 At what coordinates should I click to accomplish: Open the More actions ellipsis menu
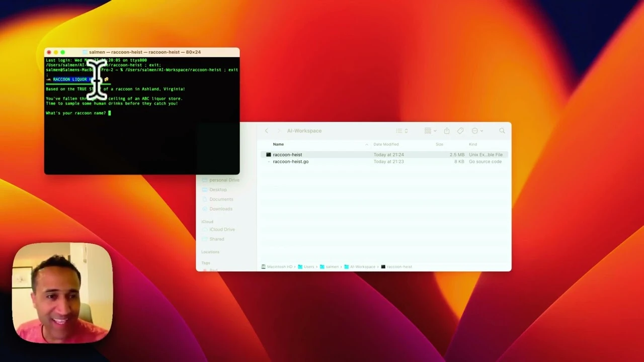[x=473, y=131]
